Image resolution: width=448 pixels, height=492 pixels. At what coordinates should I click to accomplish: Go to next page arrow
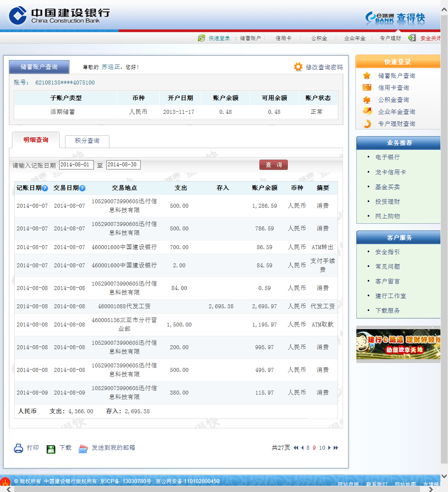click(x=329, y=448)
